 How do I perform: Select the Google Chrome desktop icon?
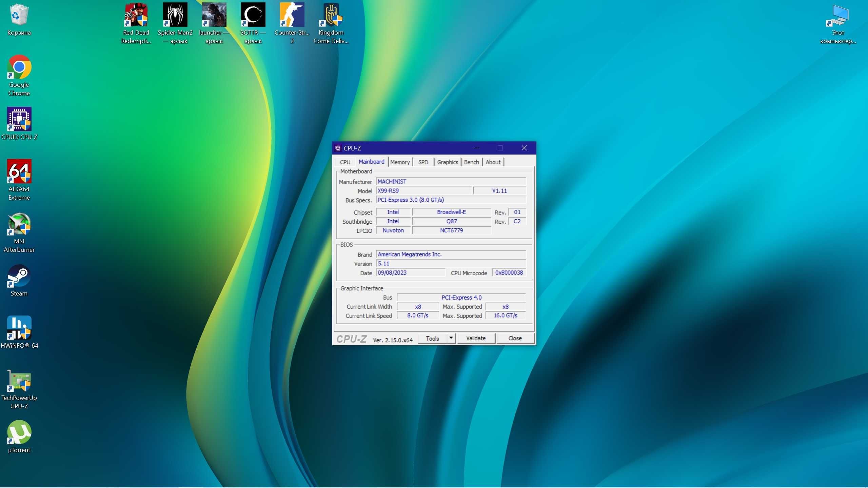coord(19,67)
